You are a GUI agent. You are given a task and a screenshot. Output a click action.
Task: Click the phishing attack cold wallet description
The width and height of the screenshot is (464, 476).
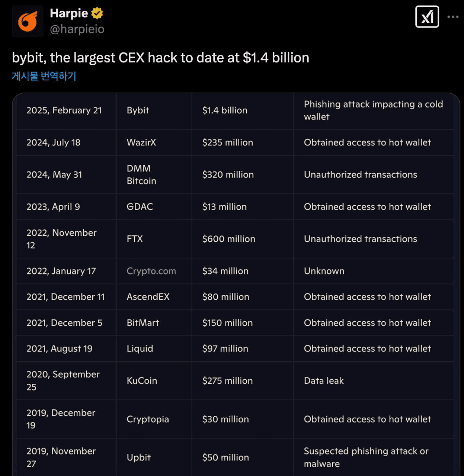pos(373,110)
